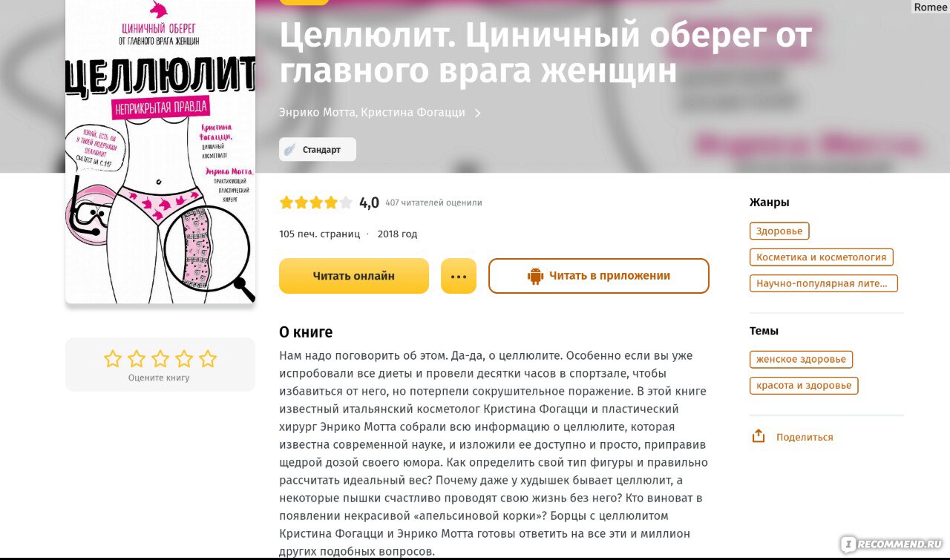Viewport: 950px width, 560px height.
Task: Open the three-dots more options button
Action: (x=459, y=276)
